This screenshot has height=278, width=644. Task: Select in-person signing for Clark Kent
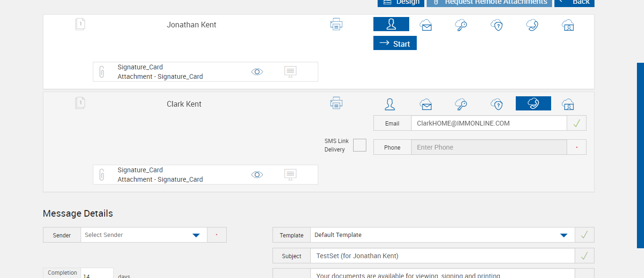click(x=390, y=104)
